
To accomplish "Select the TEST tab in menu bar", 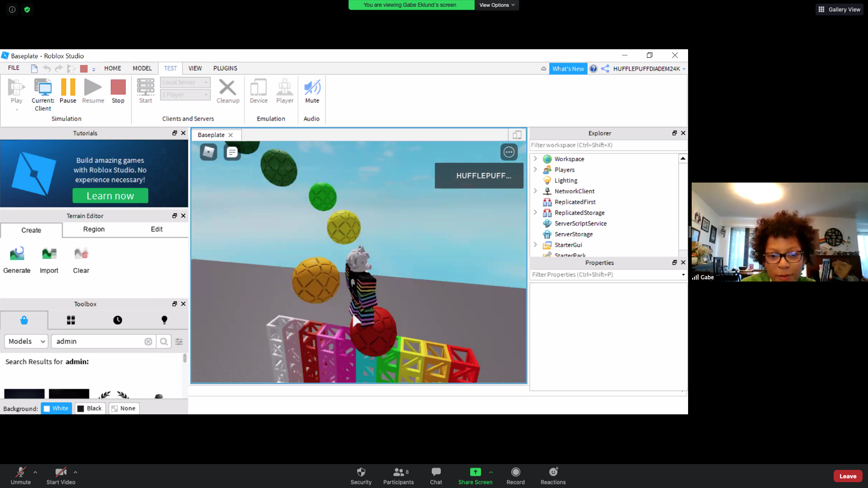I will pos(170,68).
